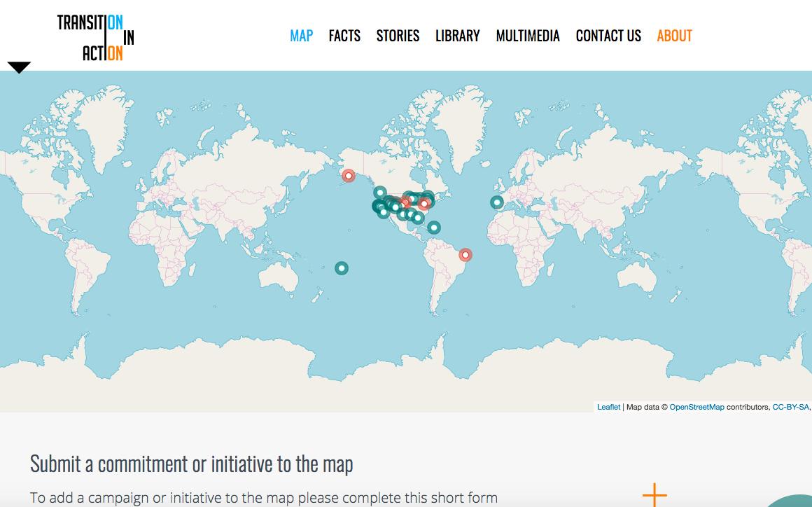The width and height of the screenshot is (812, 507).
Task: Select the teal marker near Florida
Action: pos(418,218)
